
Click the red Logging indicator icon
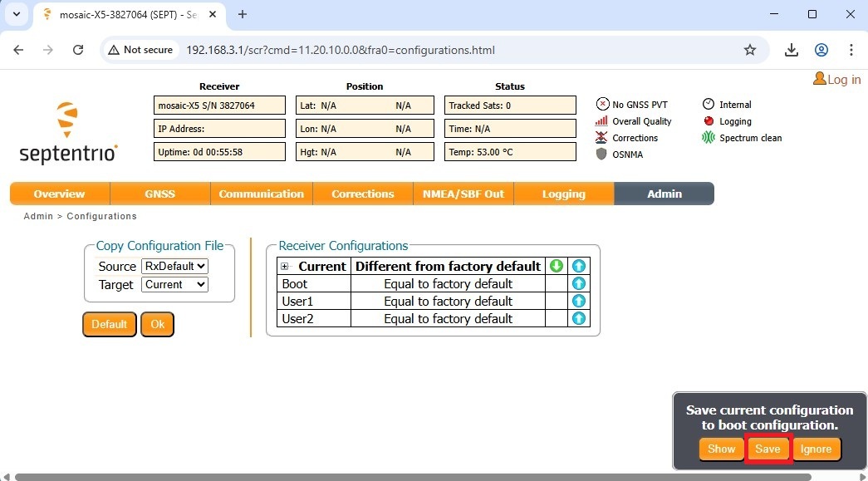pos(709,121)
